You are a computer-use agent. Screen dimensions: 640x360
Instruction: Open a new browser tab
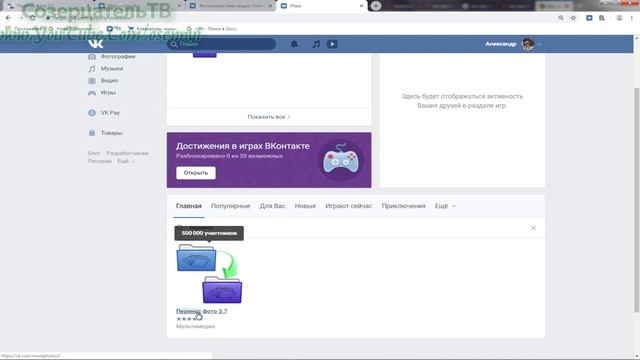(x=376, y=6)
